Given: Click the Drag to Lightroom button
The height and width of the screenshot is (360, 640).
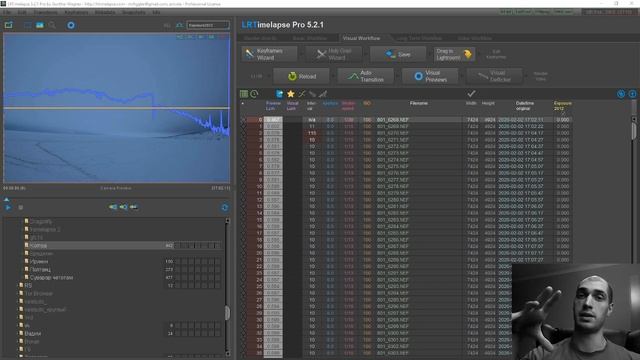Looking at the screenshot, I should (454, 54).
